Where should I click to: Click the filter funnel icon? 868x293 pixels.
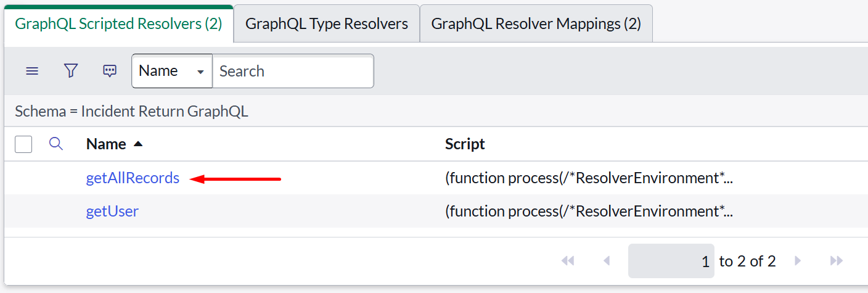point(71,71)
